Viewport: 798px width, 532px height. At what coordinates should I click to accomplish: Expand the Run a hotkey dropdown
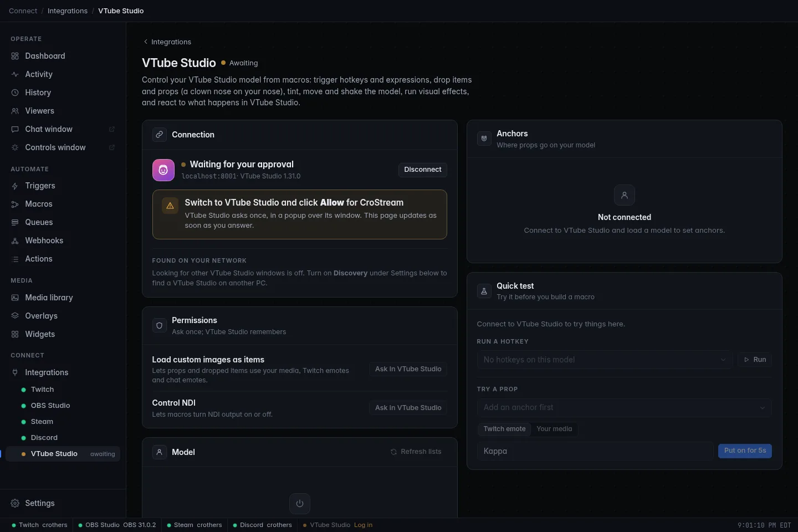605,360
